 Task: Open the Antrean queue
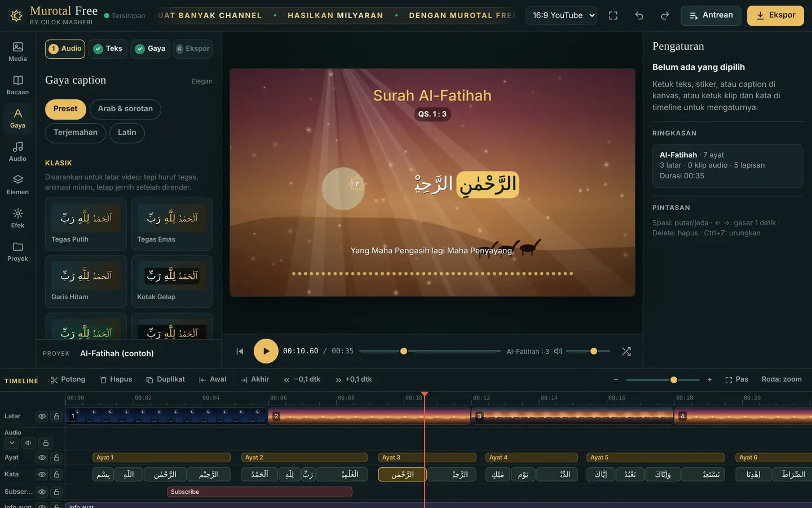(711, 16)
